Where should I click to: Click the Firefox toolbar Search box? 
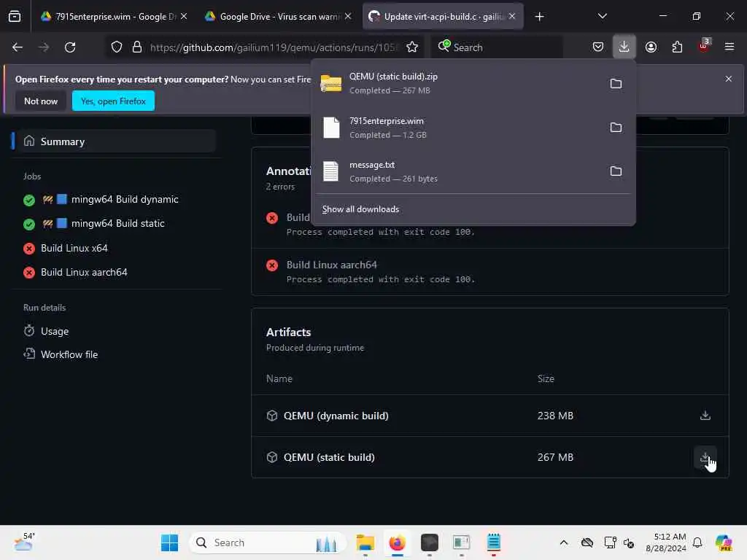click(498, 47)
